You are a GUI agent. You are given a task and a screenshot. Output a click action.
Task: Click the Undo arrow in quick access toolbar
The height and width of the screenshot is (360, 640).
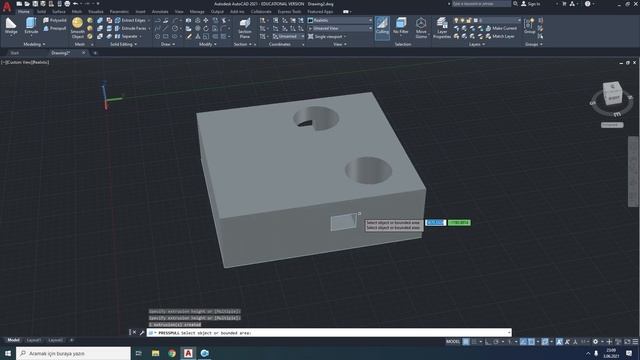click(x=76, y=4)
